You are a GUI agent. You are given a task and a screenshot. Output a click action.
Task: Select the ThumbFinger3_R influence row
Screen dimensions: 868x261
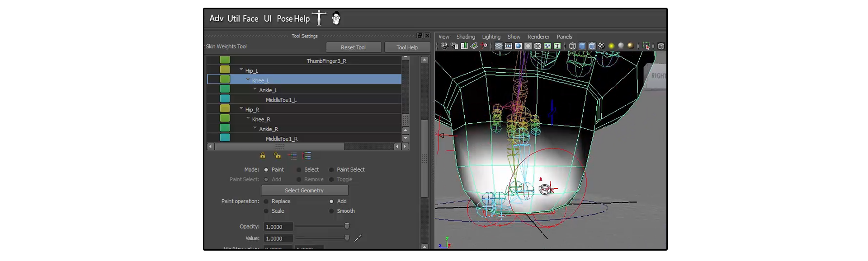pos(304,61)
